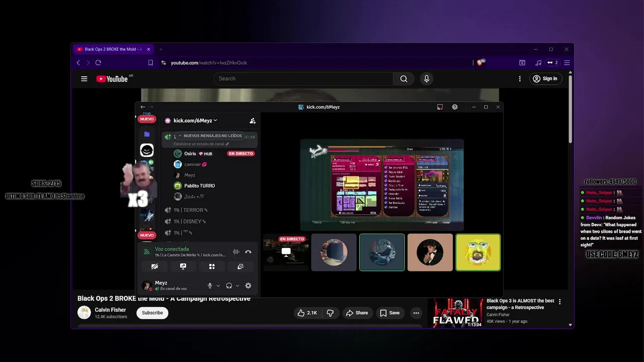The image size is (644, 362).
Task: Click the lower NUEVO badge in server list
Action: 147,235
